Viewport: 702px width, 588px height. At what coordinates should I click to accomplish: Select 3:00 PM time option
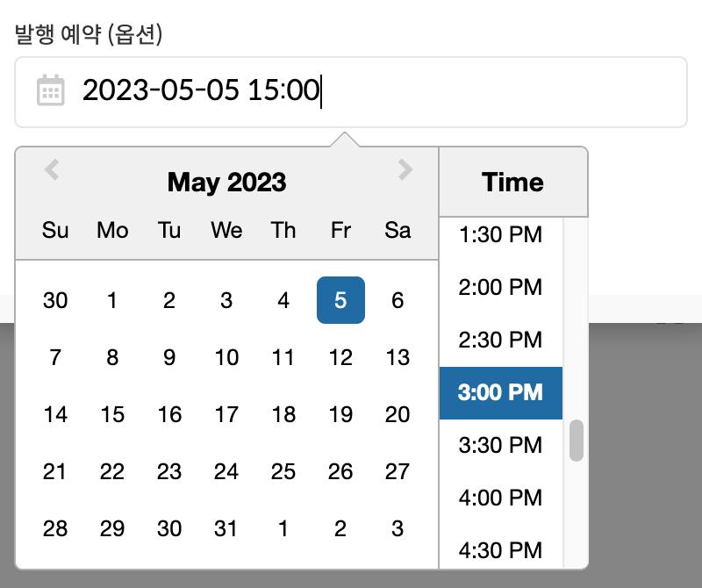click(500, 392)
